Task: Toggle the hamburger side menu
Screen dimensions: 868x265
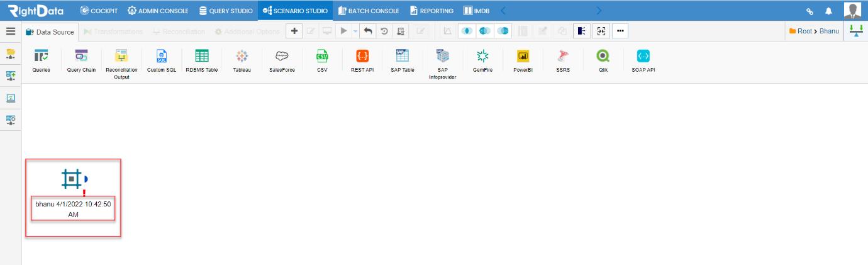Action: 10,31
